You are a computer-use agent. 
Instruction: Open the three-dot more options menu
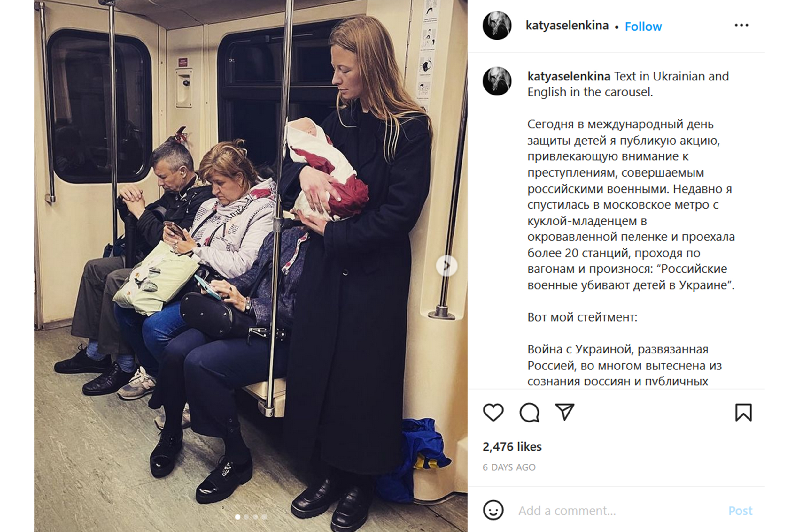741,25
